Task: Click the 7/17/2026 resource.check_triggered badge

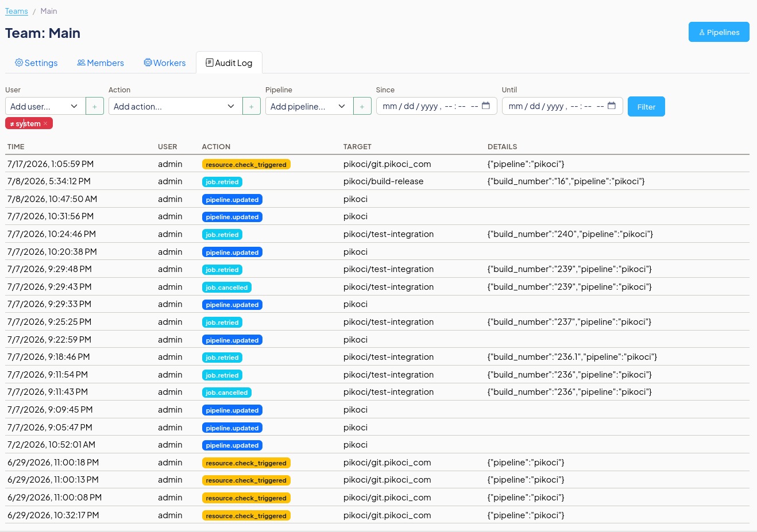Action: click(246, 165)
